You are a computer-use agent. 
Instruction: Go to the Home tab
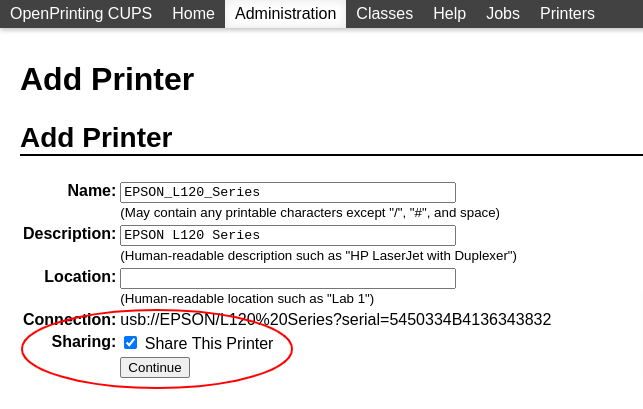(x=193, y=14)
